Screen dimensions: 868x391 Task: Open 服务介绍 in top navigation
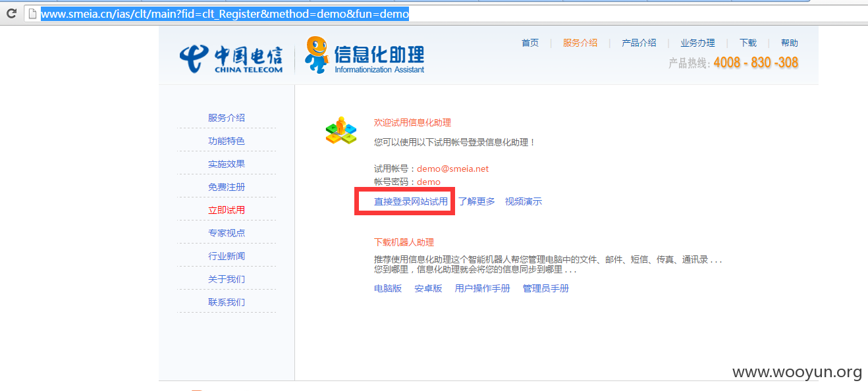coord(580,43)
